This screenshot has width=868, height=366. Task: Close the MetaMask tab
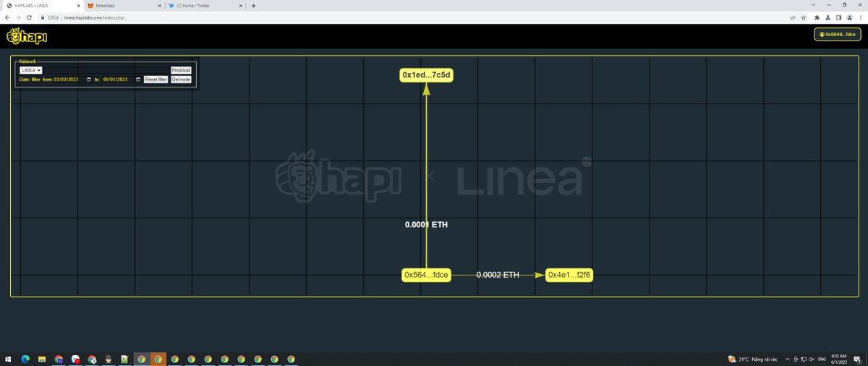pos(158,5)
